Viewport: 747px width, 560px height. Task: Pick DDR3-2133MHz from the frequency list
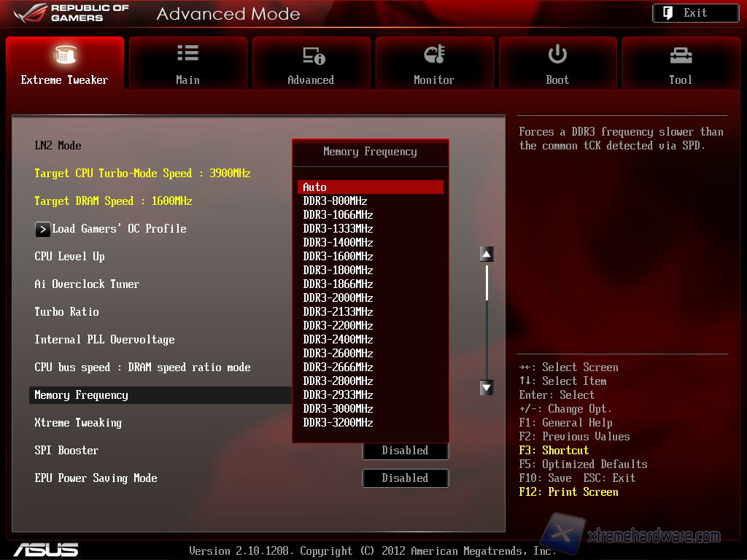point(338,312)
